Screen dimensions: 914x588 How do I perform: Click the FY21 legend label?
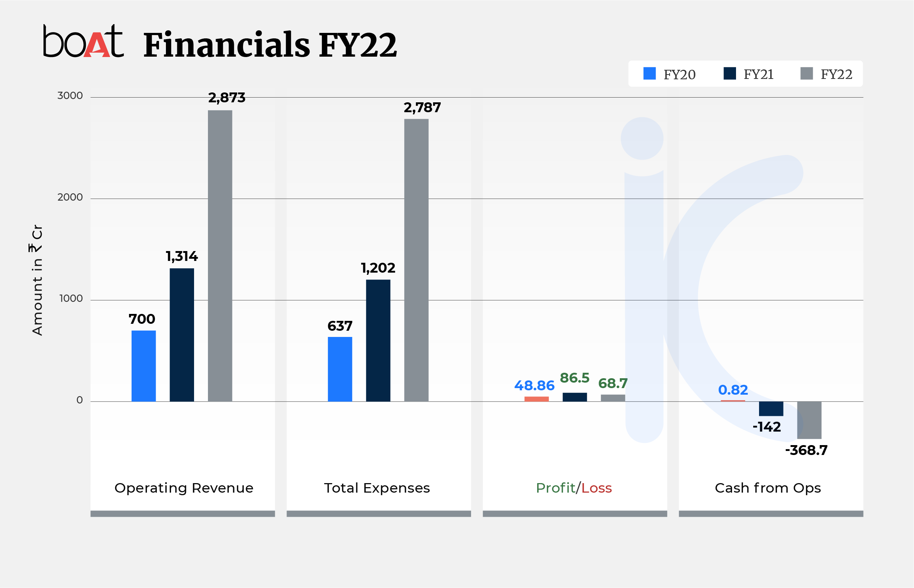point(759,74)
